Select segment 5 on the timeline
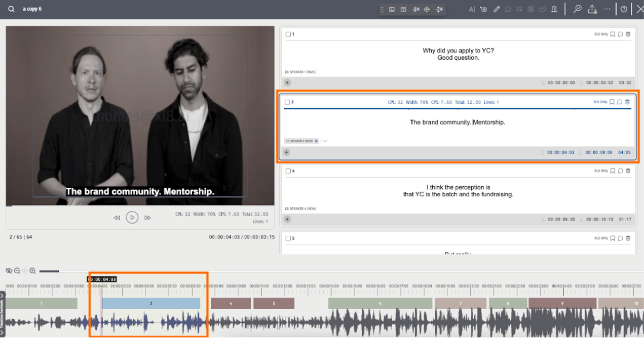Image resolution: width=644 pixels, height=338 pixels. click(274, 303)
